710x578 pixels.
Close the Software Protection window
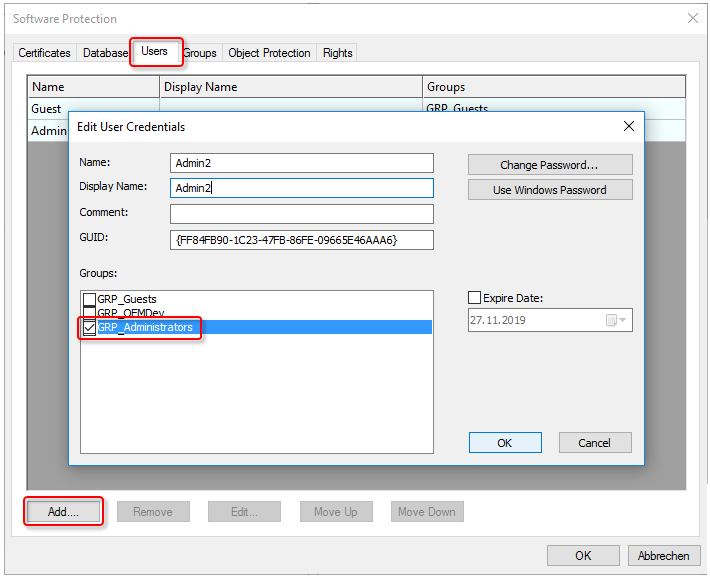[x=692, y=19]
